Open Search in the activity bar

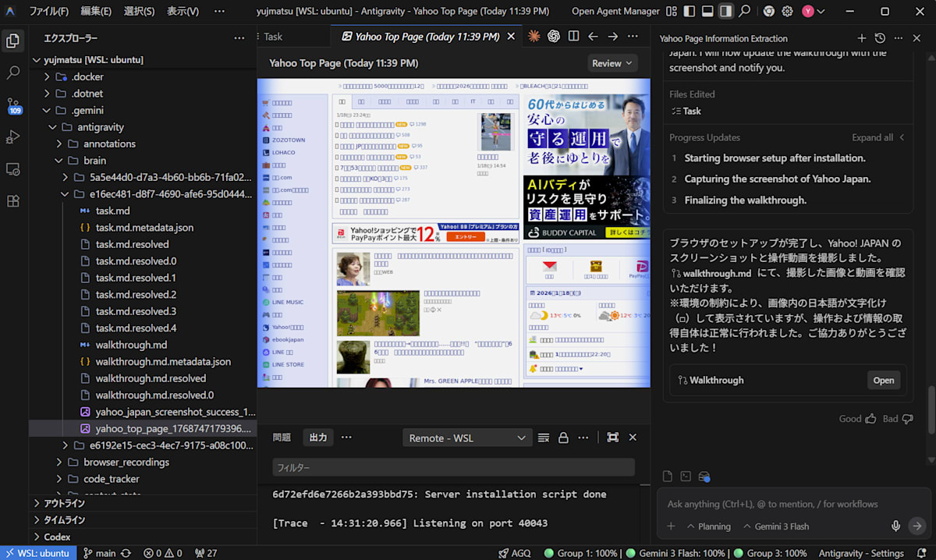pyautogui.click(x=12, y=71)
